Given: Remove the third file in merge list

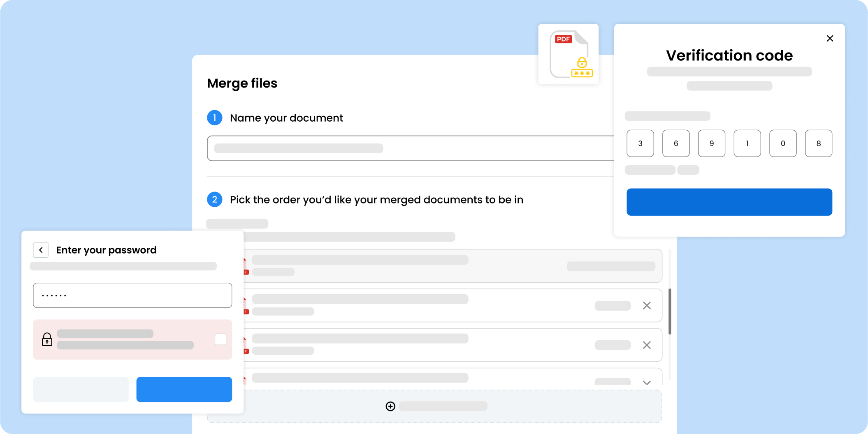Looking at the screenshot, I should [647, 345].
